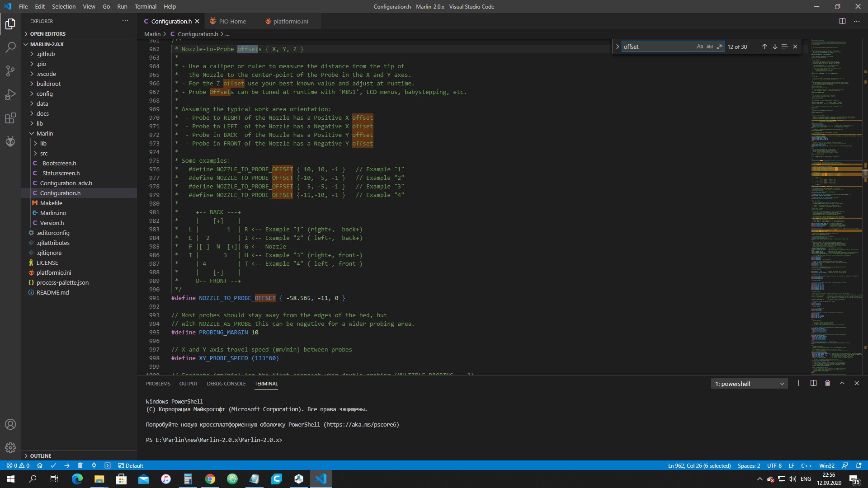
Task: Click the errors and warnings status indicator
Action: point(18,465)
